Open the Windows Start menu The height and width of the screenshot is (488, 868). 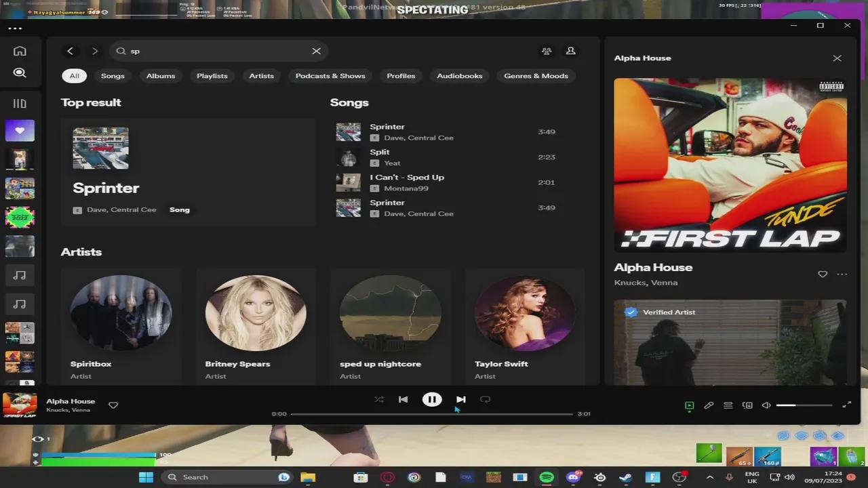click(146, 477)
